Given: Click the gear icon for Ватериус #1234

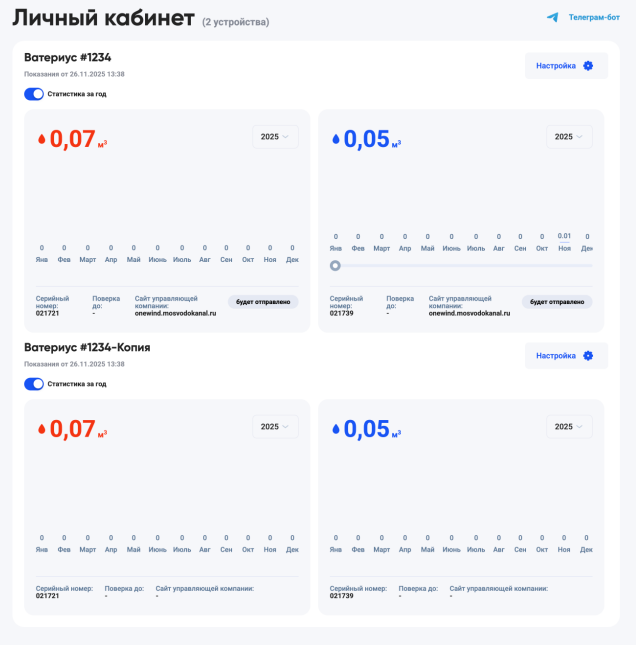Looking at the screenshot, I should (x=588, y=66).
